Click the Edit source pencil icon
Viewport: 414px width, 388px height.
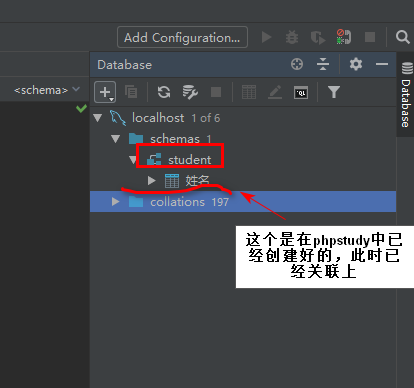[x=275, y=92]
